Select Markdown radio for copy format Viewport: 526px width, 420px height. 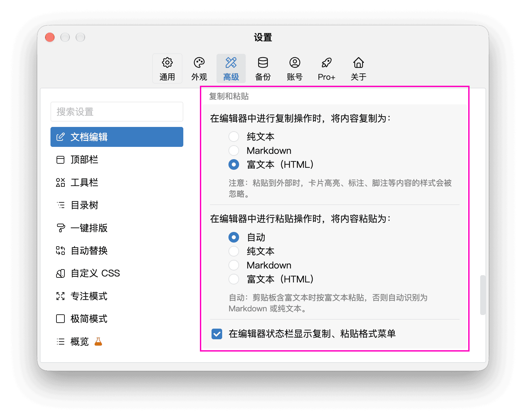pos(234,151)
